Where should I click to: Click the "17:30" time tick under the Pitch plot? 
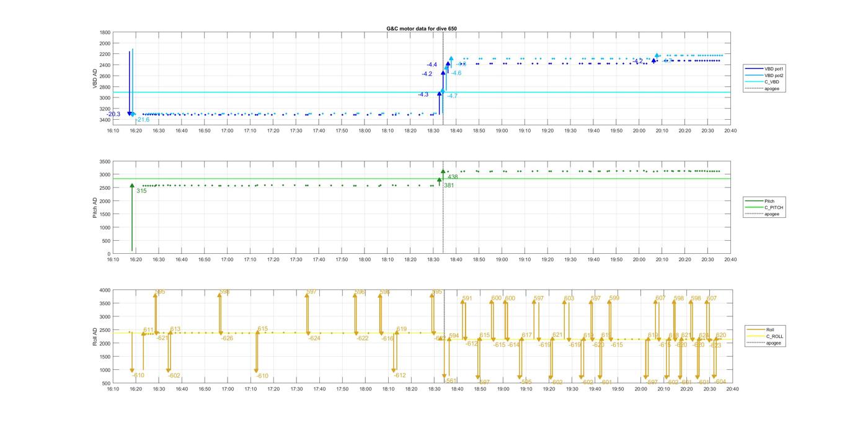296,260
